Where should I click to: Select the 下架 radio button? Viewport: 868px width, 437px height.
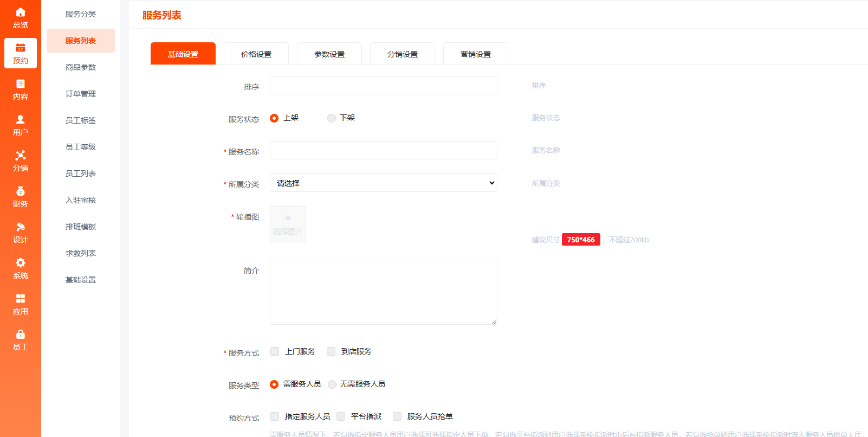332,118
